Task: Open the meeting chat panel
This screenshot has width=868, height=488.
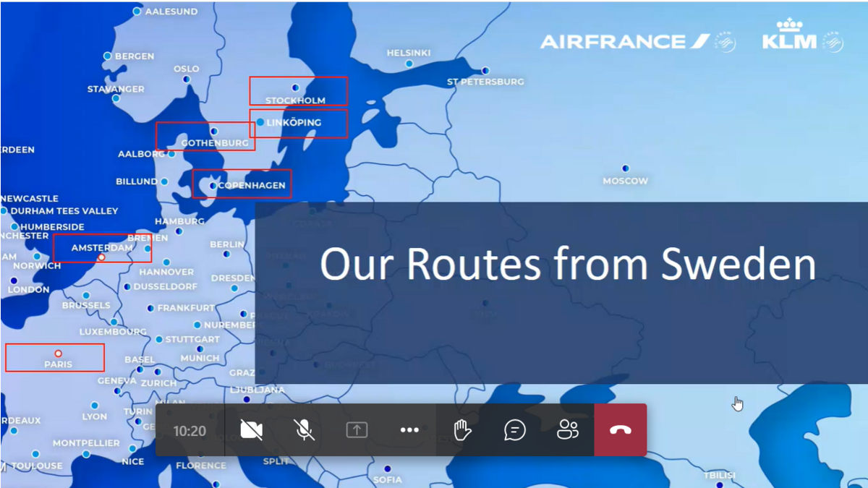Action: [514, 430]
